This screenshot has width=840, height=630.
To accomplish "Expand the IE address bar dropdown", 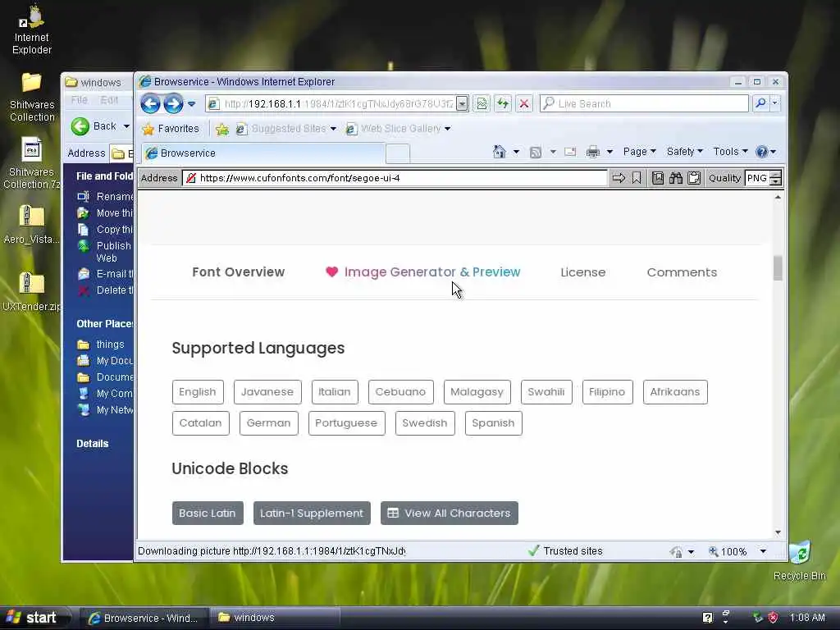I will click(x=462, y=104).
